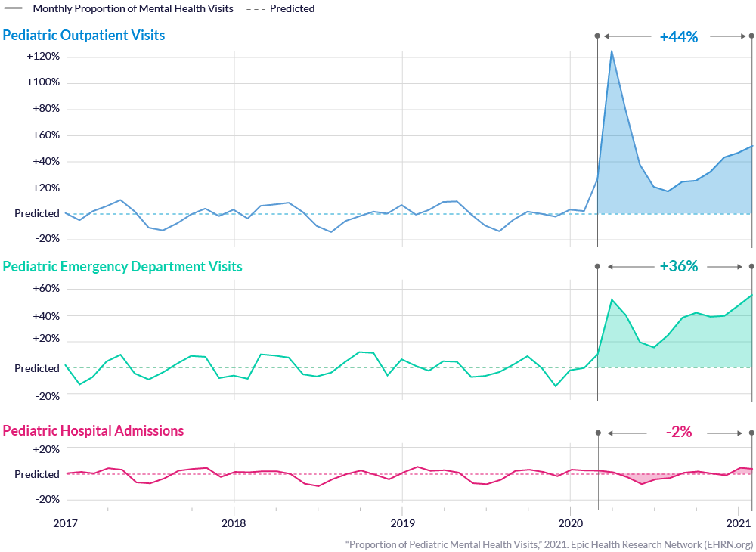Click the Pediatric Emergency Department Visits heading
Viewport: 756px width, 552px height.
[122, 267]
